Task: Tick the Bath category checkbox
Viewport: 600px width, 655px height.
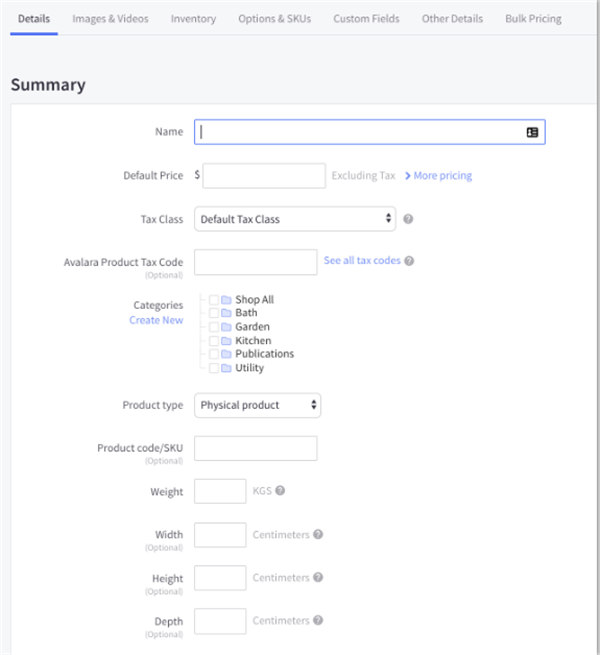Action: point(214,313)
